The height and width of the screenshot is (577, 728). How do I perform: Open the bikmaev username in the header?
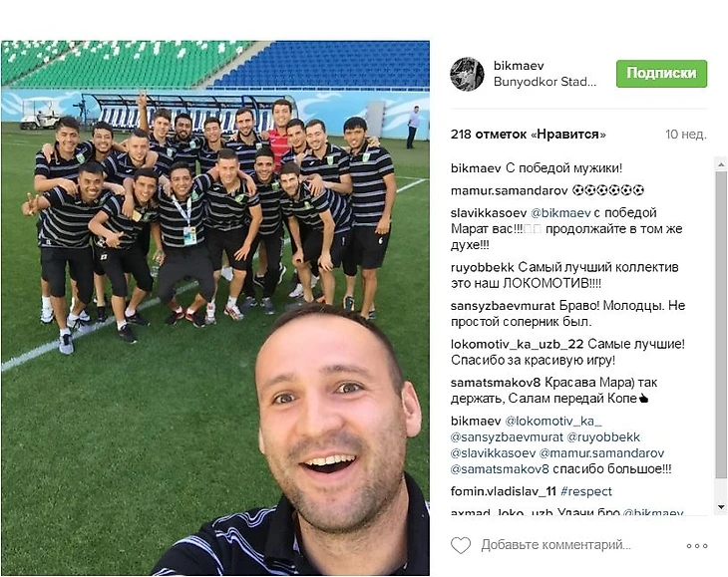[519, 66]
